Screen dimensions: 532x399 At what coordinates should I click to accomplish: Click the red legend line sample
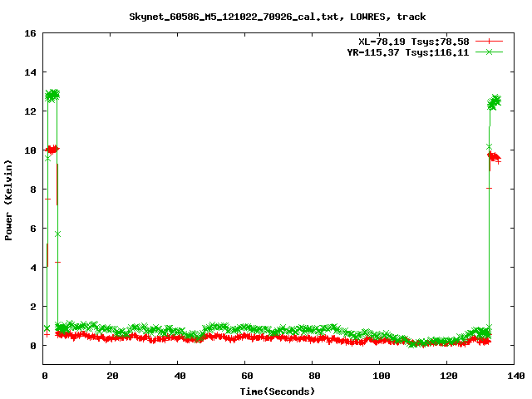pos(489,42)
